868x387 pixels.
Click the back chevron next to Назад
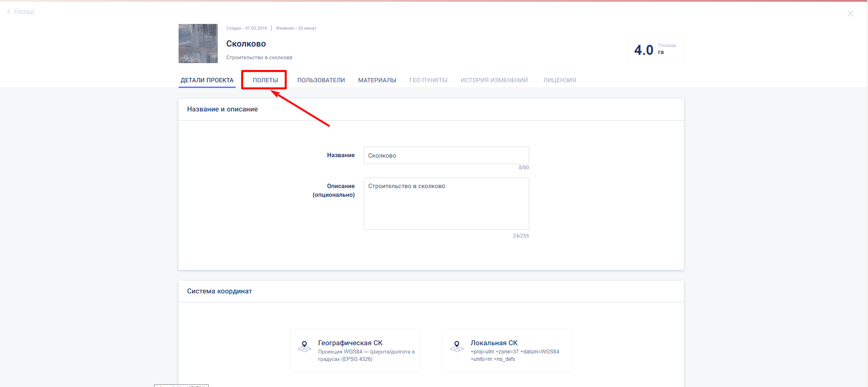[9, 12]
